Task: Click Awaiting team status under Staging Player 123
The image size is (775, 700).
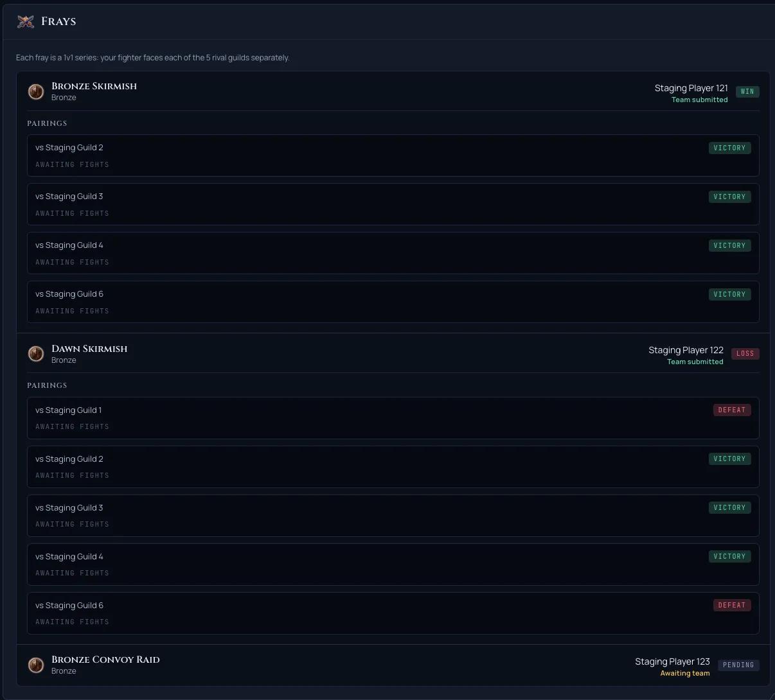Action: coord(685,673)
